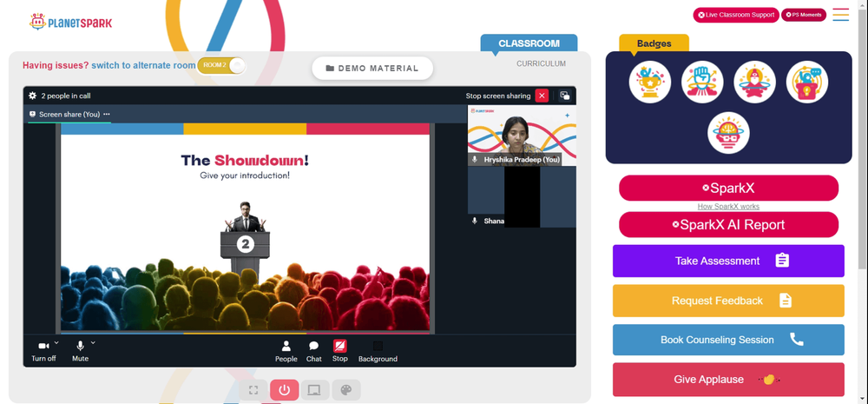Click '2 people in call' text

[x=66, y=96]
